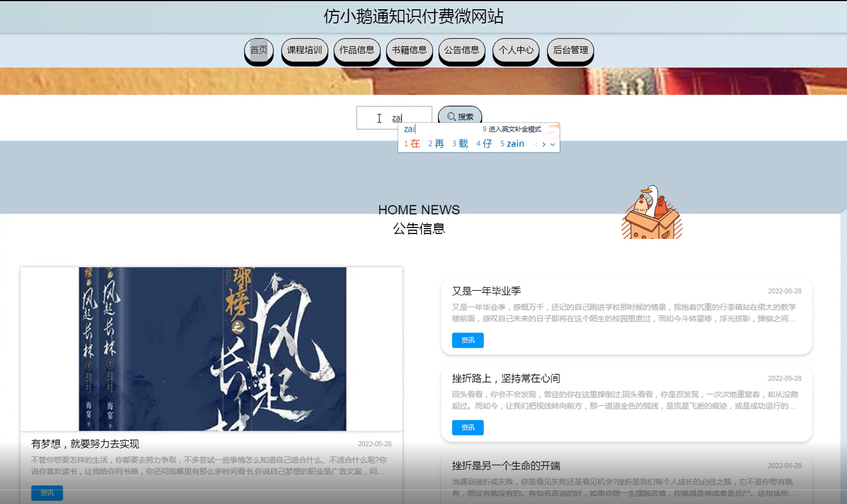The height and width of the screenshot is (504, 847).
Task: Click the goose mascot illustration
Action: pos(651,212)
